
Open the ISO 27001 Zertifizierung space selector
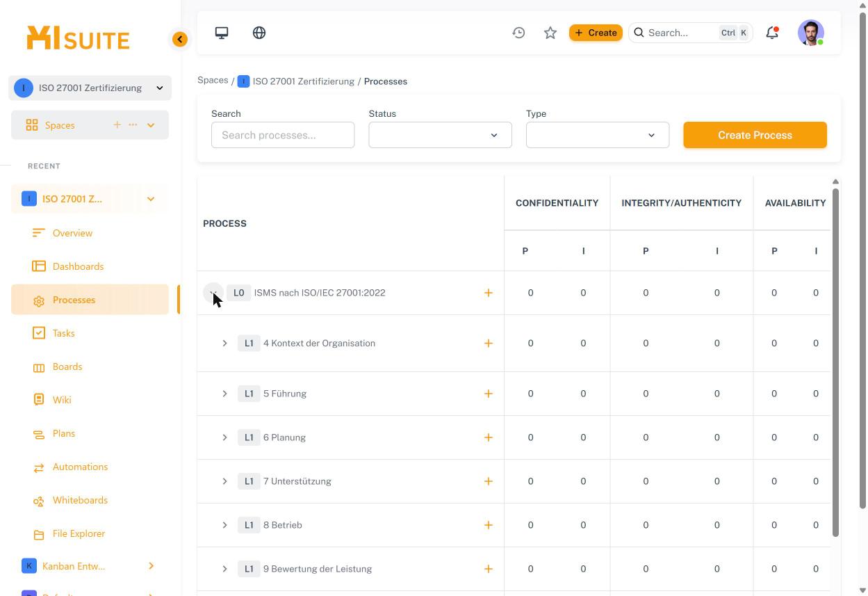click(90, 88)
